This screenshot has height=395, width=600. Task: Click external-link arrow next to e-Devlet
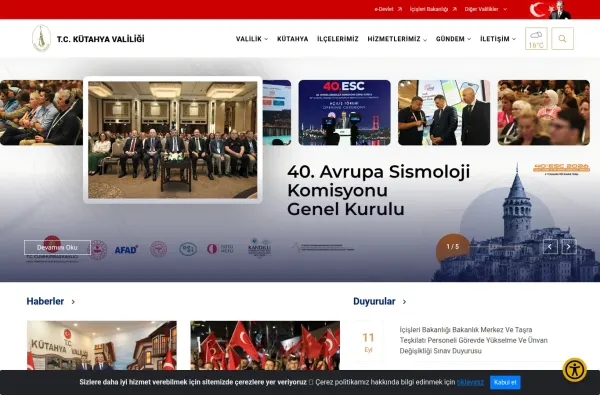pyautogui.click(x=399, y=9)
